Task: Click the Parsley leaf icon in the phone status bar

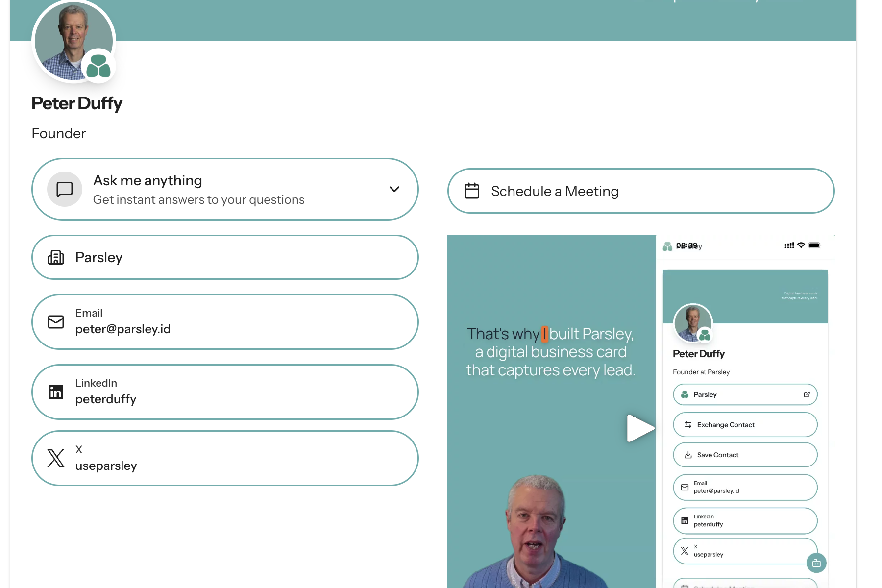Action: 667,246
